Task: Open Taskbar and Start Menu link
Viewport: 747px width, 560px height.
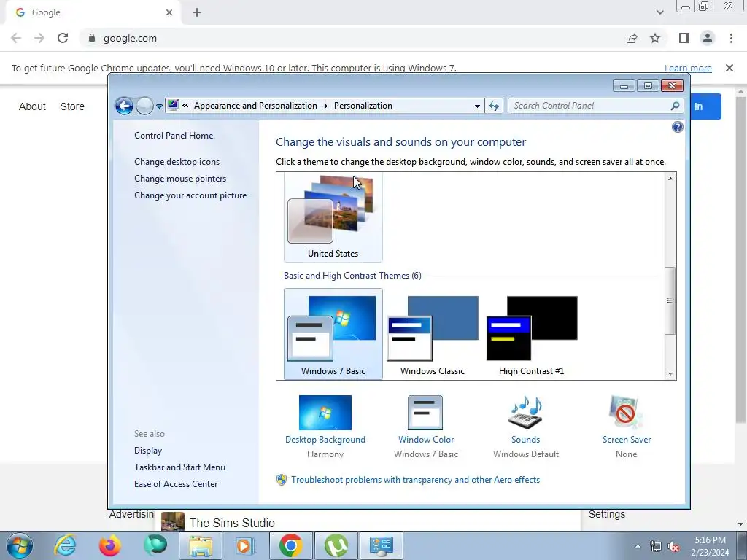Action: pos(179,467)
